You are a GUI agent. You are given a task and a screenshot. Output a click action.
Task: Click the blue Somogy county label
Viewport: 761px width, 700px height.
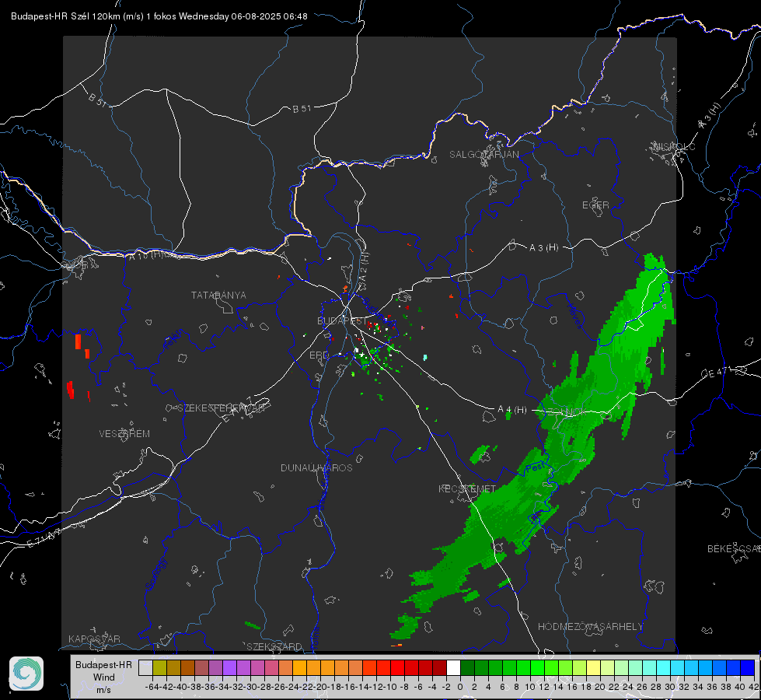point(155,574)
